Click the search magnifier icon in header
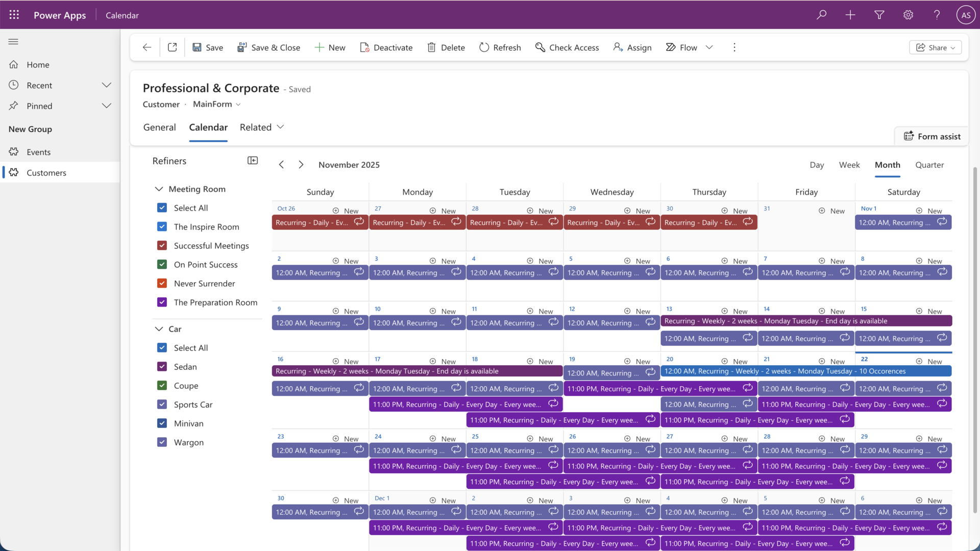 (x=821, y=15)
